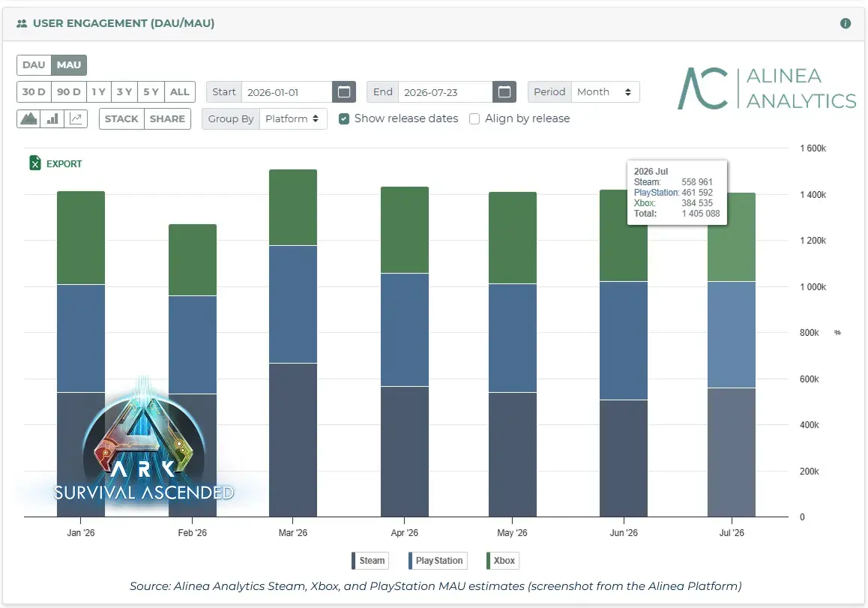
Task: Click the axis scale icon beside 800k
Action: click(x=837, y=333)
